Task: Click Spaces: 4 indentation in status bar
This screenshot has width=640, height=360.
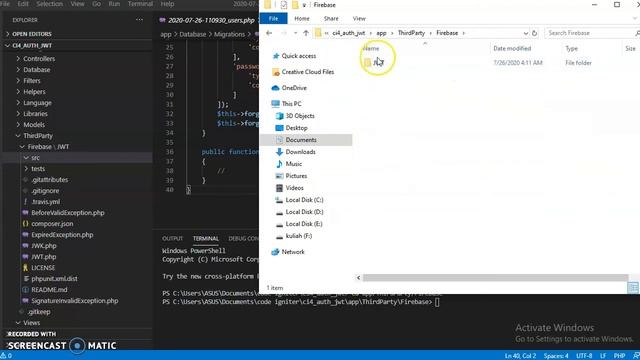Action: click(556, 356)
